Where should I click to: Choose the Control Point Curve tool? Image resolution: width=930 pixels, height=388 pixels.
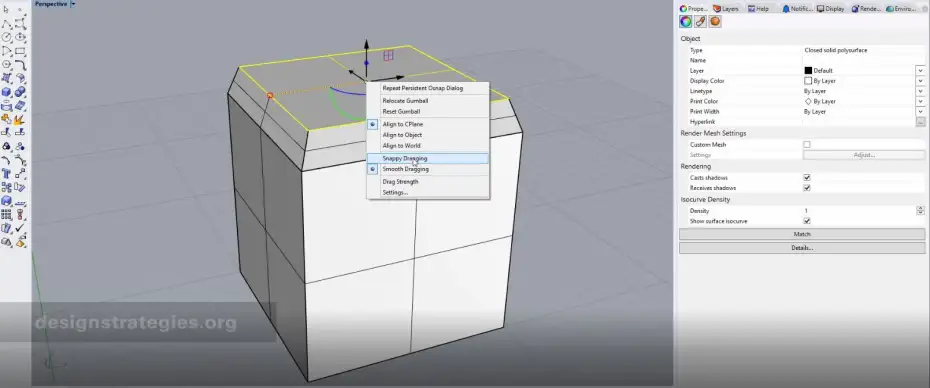(20, 24)
